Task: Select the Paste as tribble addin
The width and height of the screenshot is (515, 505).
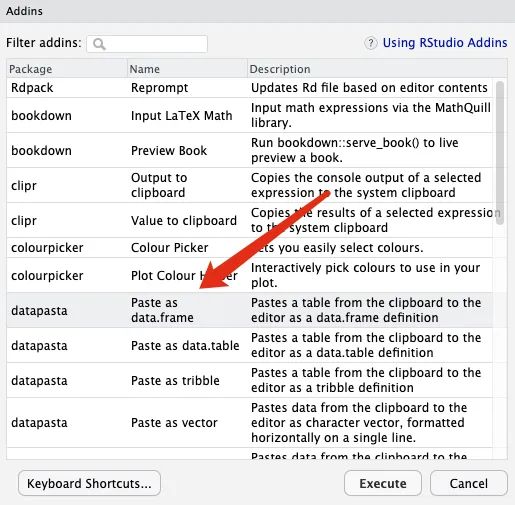Action: click(249, 380)
